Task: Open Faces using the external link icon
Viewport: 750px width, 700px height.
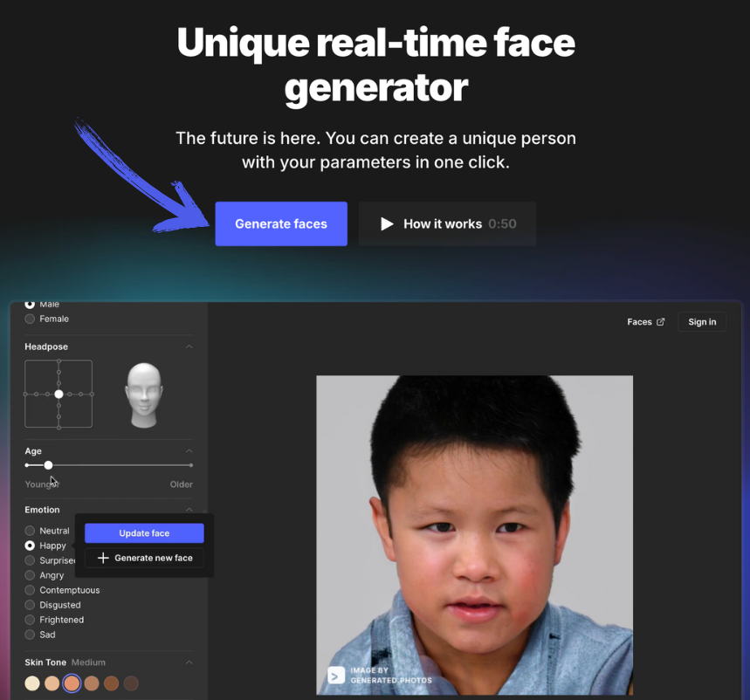Action: (661, 321)
